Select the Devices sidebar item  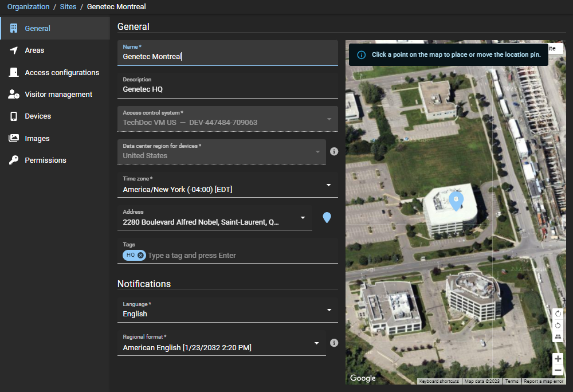coord(38,116)
